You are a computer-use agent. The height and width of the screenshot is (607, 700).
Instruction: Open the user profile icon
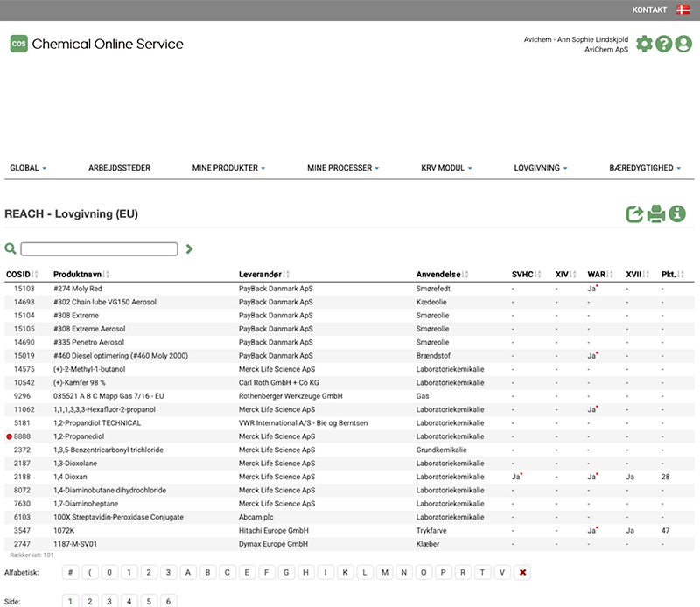click(x=683, y=44)
